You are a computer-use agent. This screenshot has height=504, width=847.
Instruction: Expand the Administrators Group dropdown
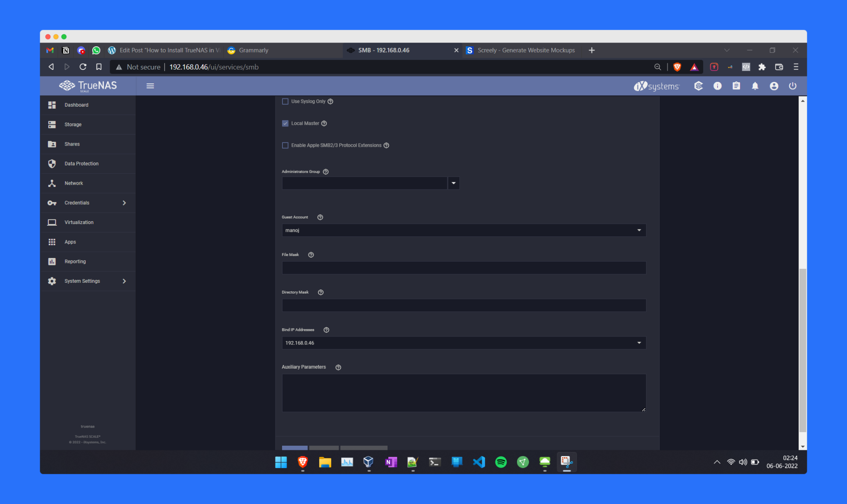[x=454, y=183]
